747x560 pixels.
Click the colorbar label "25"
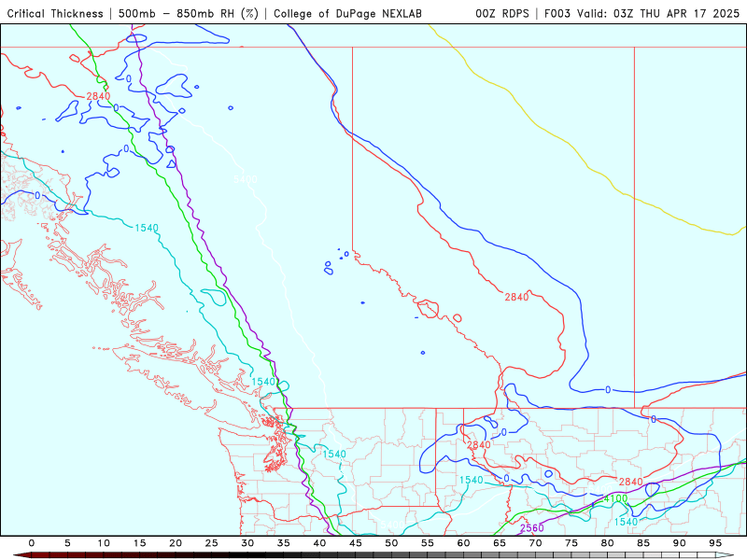(212, 543)
